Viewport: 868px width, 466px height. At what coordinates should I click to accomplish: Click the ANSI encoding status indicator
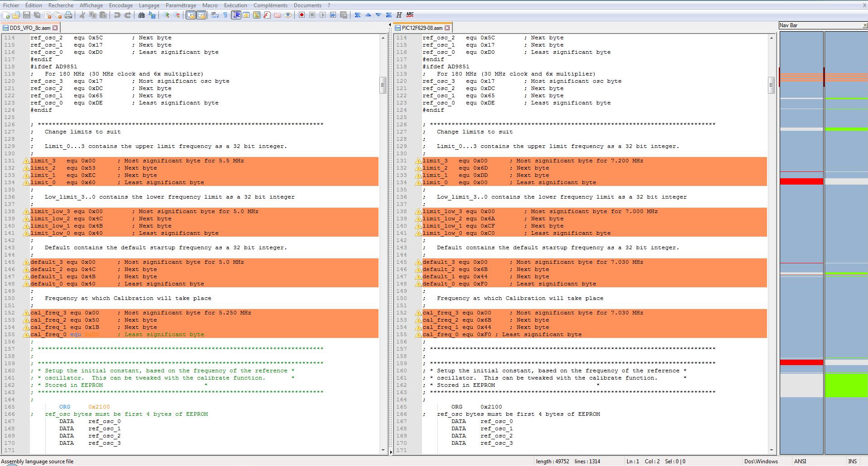pyautogui.click(x=801, y=461)
